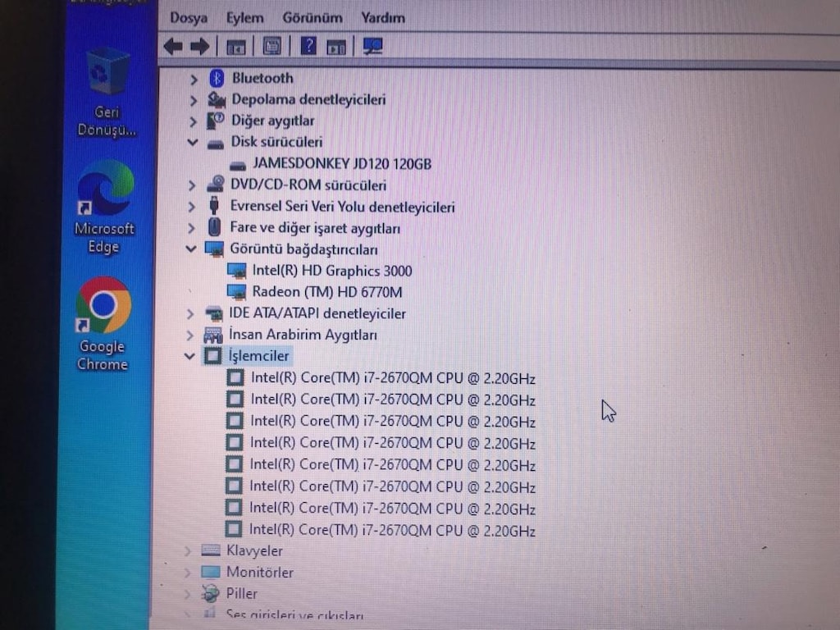This screenshot has height=630, width=840.
Task: Click the JAMESDONKEY disk drive icon
Action: coord(237,166)
